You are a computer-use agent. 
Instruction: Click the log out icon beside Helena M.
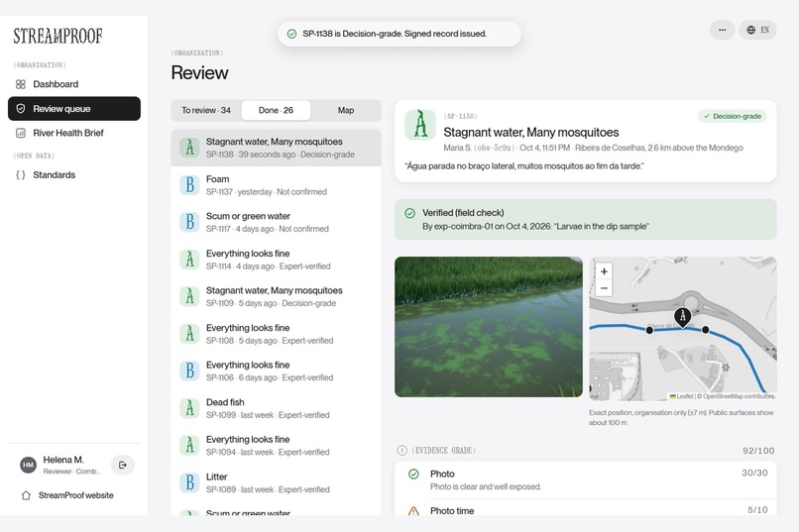click(123, 465)
